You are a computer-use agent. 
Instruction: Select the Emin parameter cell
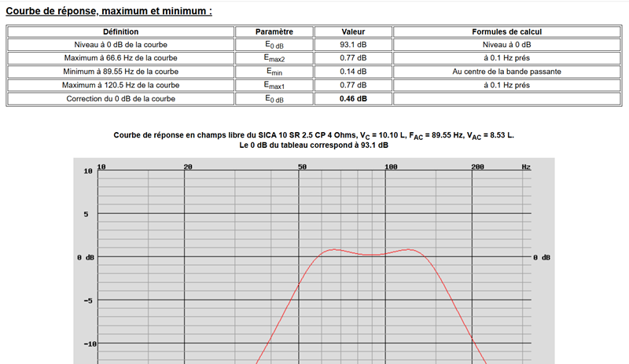pos(274,72)
